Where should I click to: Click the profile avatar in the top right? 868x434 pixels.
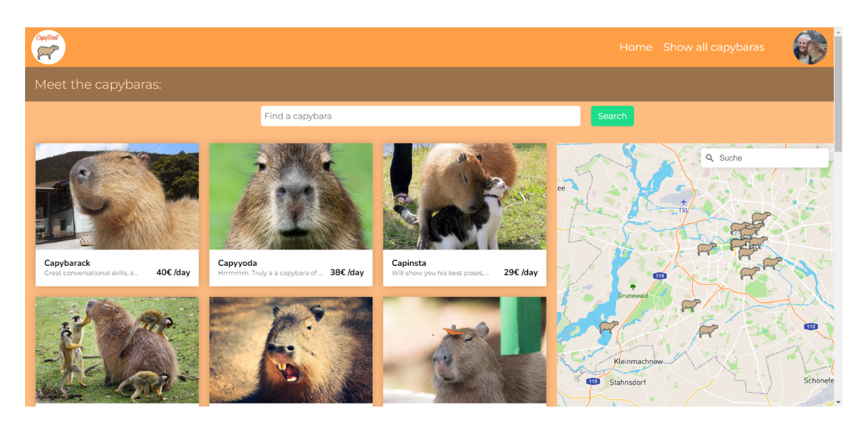coord(810,47)
